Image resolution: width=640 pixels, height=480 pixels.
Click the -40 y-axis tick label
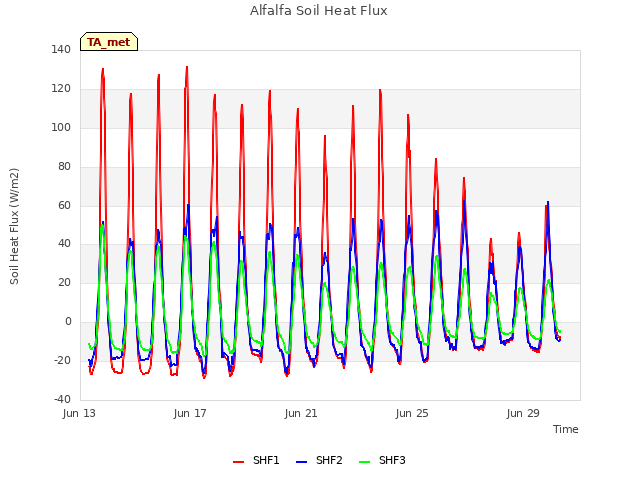point(62,399)
